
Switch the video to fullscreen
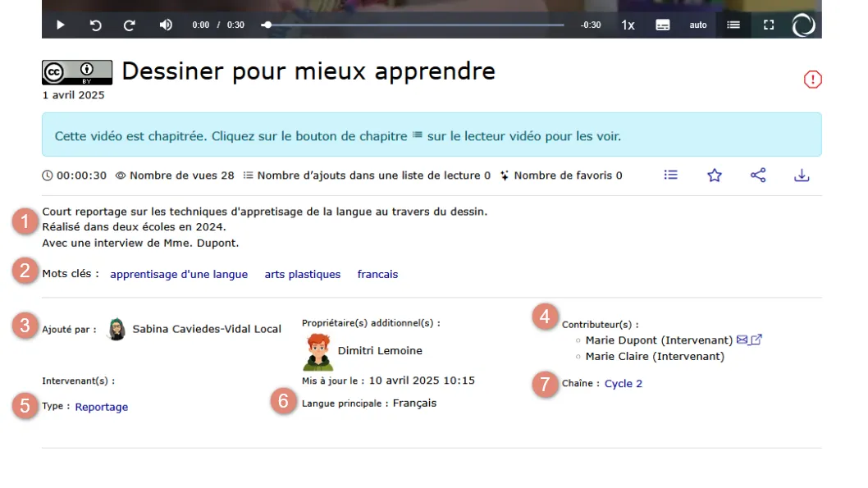coord(769,25)
